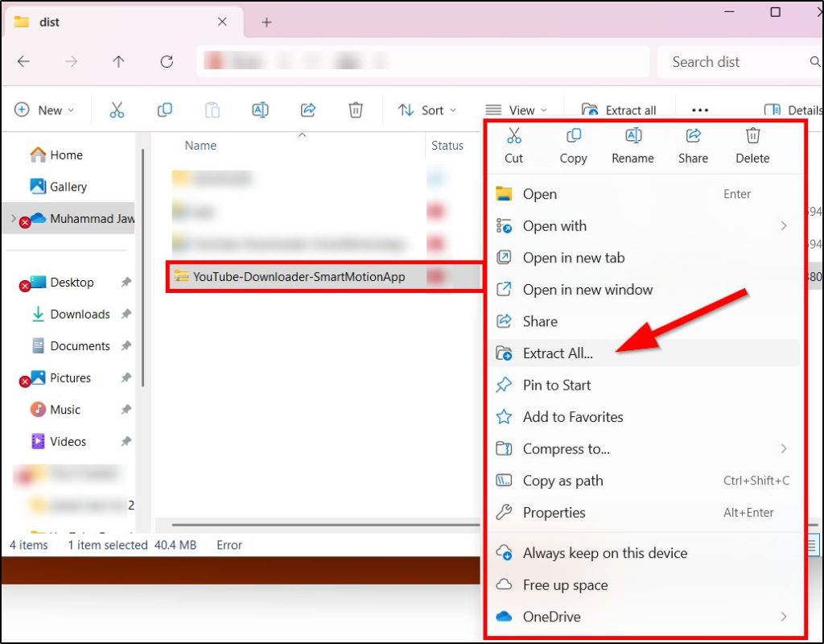This screenshot has height=644, width=824.
Task: Show more options with the three dots
Action: pos(700,109)
